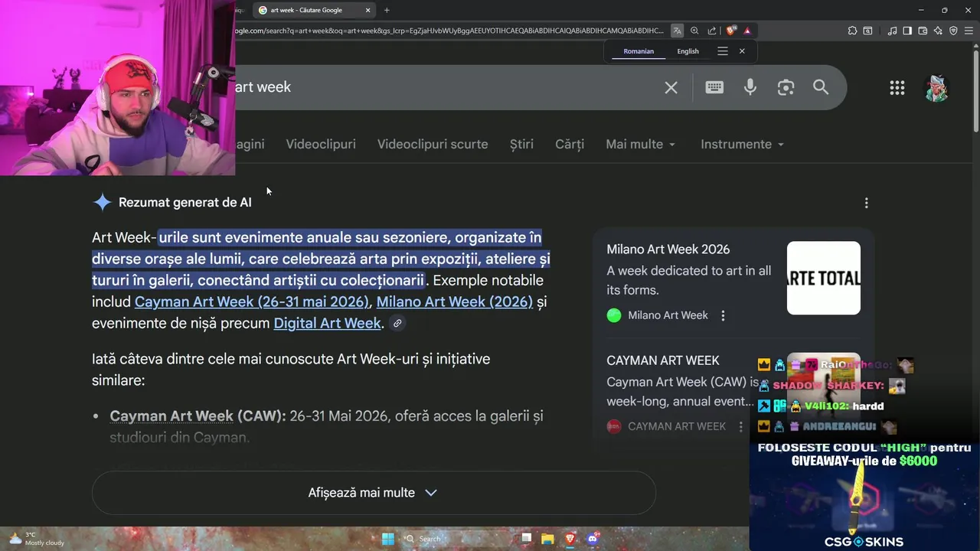Click the zoom magnifier icon in address bar

coord(694,31)
